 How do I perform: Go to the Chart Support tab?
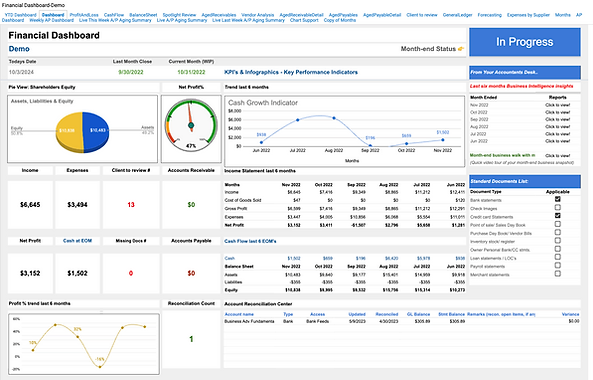304,20
